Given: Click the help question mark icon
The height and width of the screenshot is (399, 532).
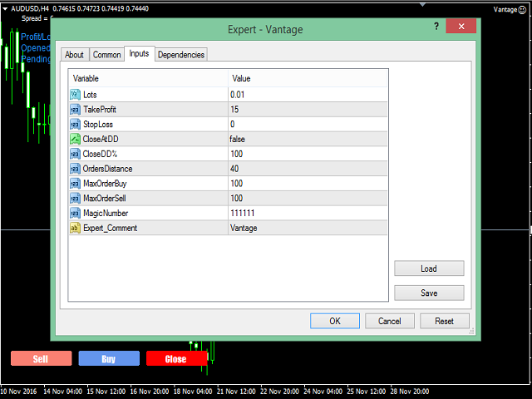Looking at the screenshot, I should tap(436, 27).
